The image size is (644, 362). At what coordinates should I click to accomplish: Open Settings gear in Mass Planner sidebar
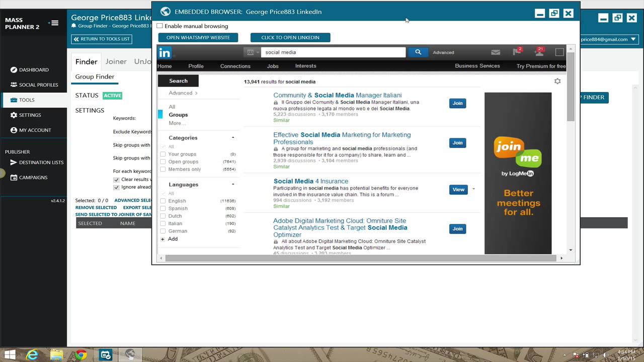click(14, 115)
